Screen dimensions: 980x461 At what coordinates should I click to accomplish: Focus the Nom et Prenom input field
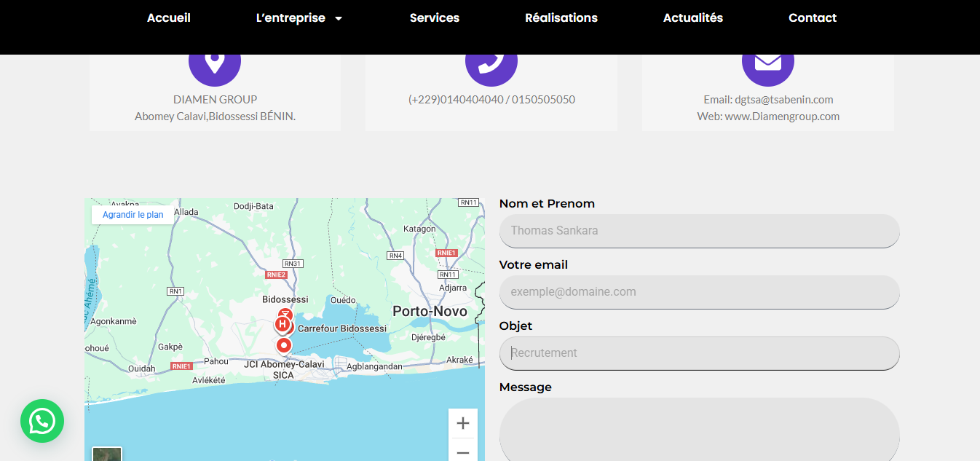(x=700, y=231)
